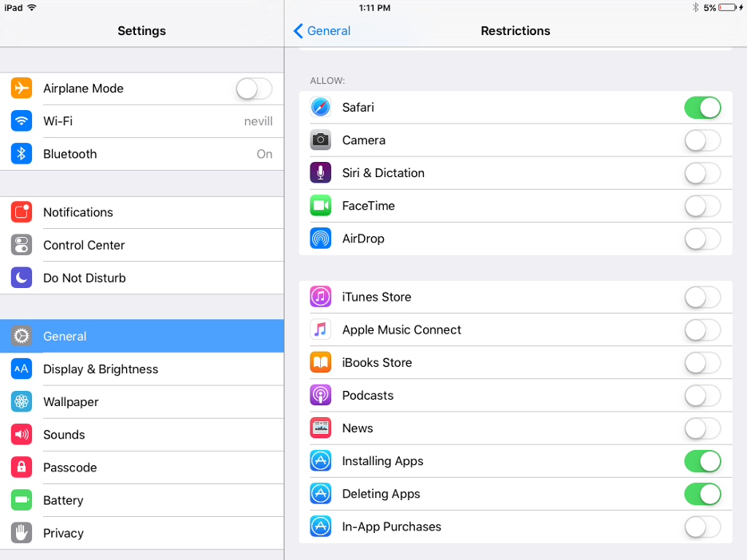
Task: Open the Privacy settings row
Action: point(142,533)
